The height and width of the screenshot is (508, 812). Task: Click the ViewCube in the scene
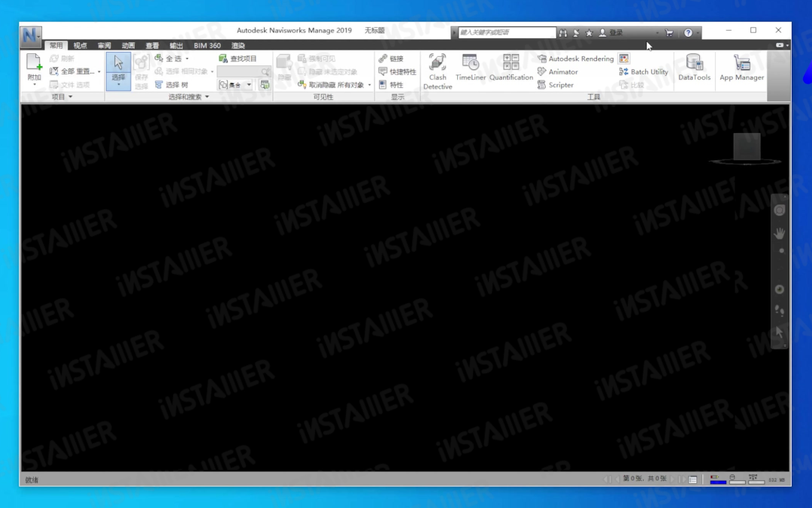click(747, 148)
